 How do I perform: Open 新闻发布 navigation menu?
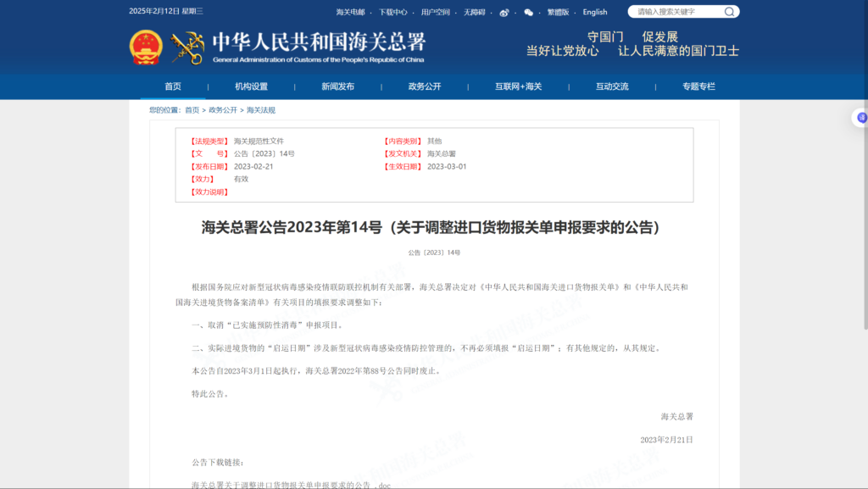click(x=337, y=86)
